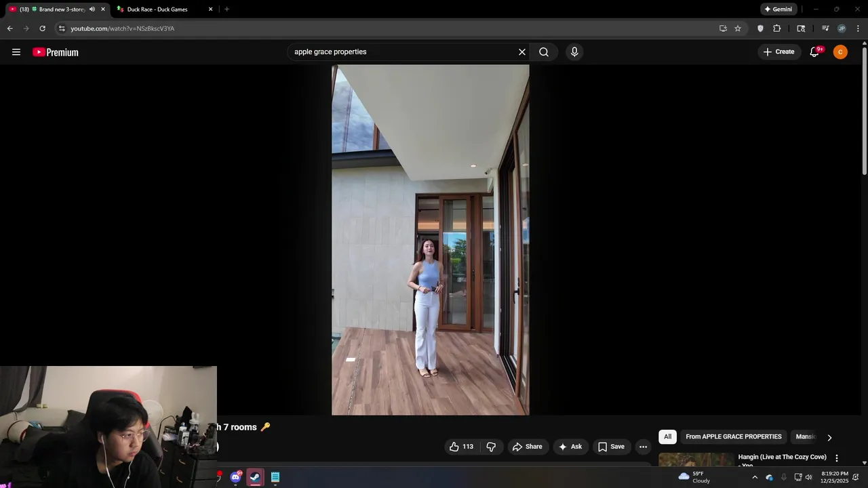Open the Windows notification center icon
The image size is (868, 488).
tap(856, 477)
